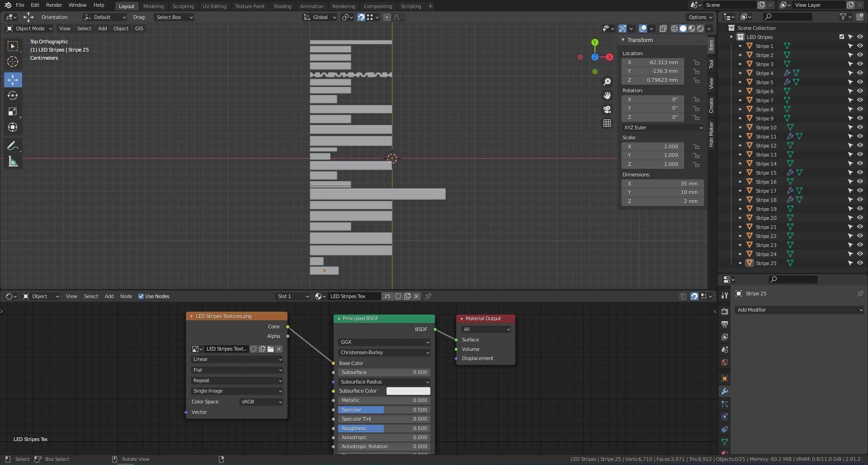Adjust the Roughness slider
This screenshot has height=465, width=868.
pos(384,428)
